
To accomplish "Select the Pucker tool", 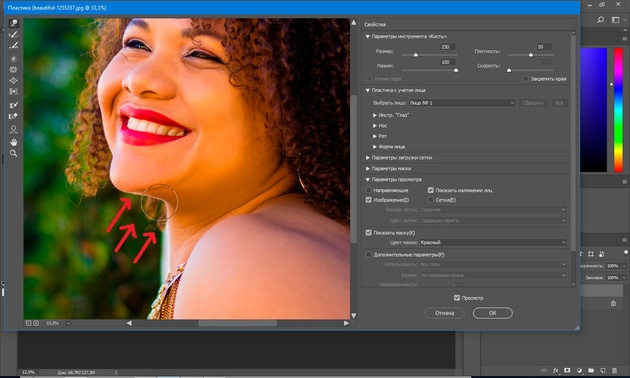I will point(14,69).
